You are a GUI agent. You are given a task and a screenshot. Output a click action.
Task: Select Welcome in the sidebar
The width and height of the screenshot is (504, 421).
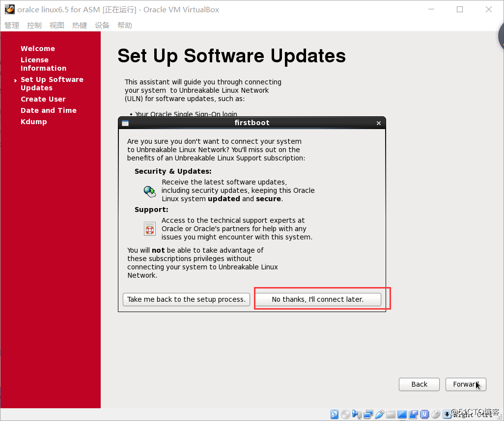(38, 49)
